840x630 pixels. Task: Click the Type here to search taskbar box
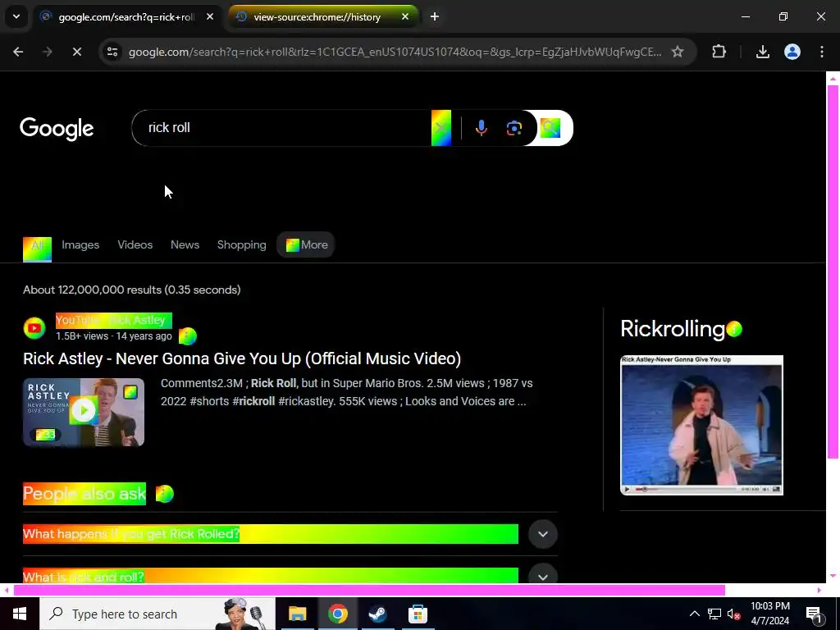coord(157,614)
